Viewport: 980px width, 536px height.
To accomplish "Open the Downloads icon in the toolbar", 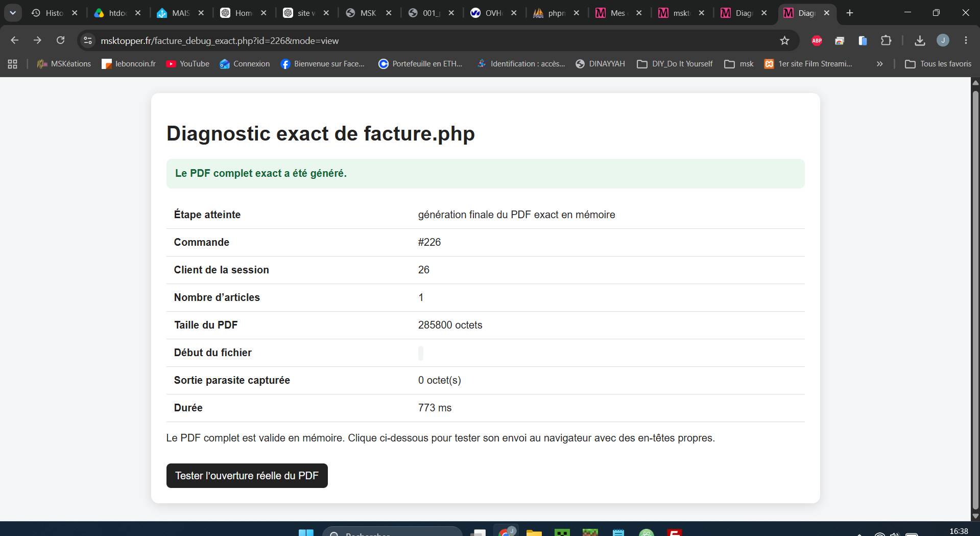I will 920,40.
